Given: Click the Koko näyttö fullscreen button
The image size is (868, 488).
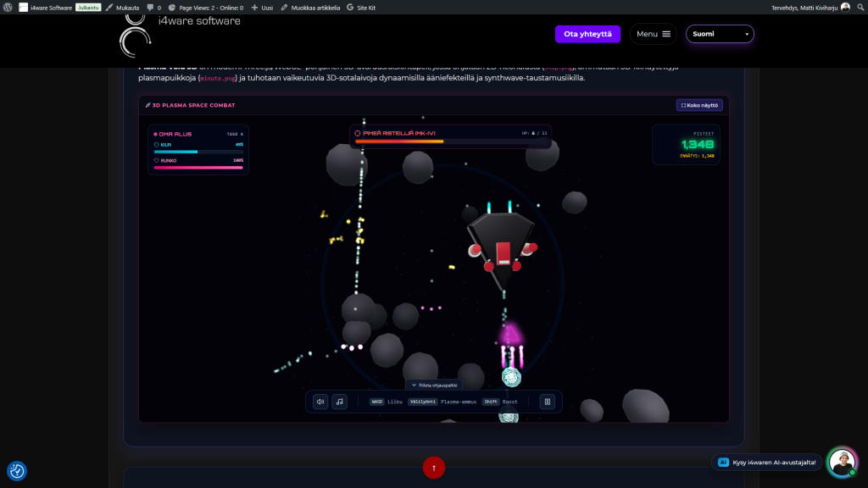Looking at the screenshot, I should tap(699, 105).
